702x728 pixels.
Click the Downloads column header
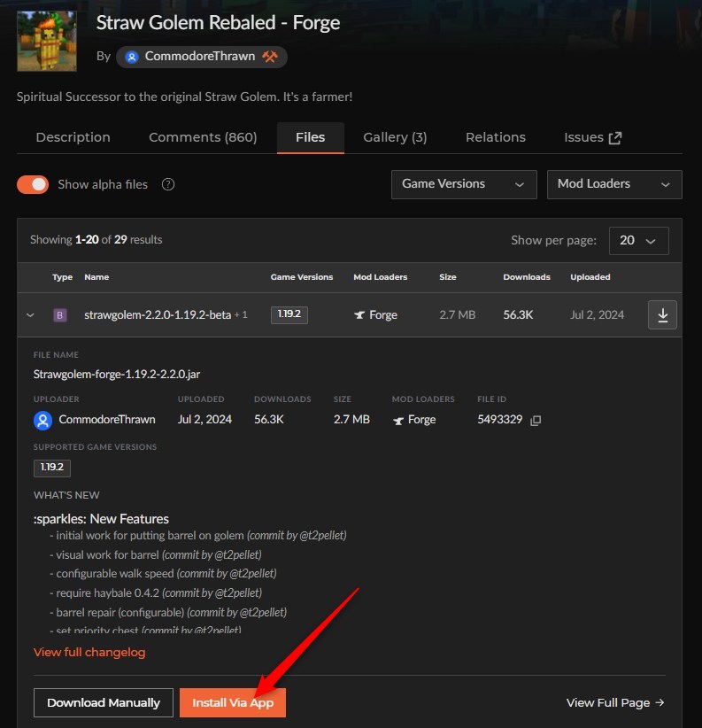pyautogui.click(x=527, y=277)
